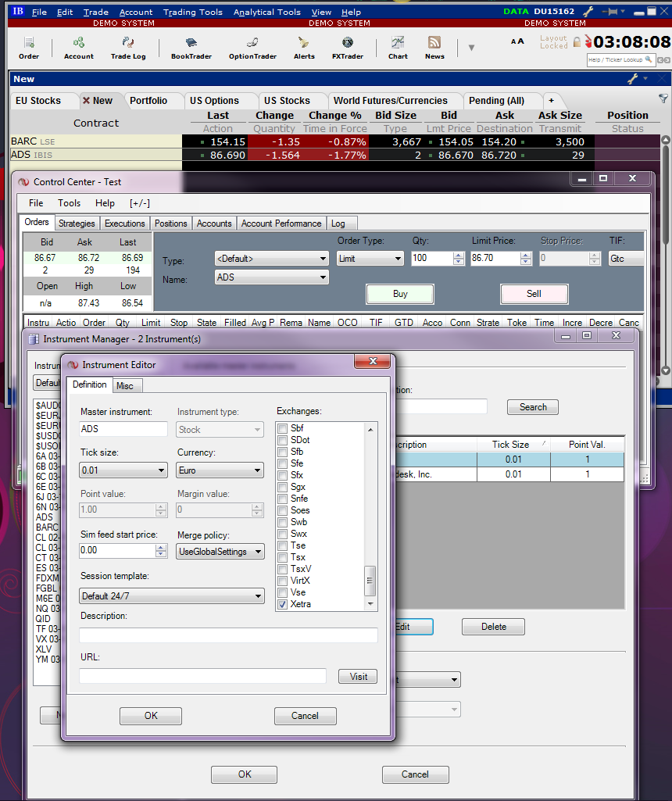672x801 pixels.
Task: Check the VirtX exchange checkbox
Action: 282,581
